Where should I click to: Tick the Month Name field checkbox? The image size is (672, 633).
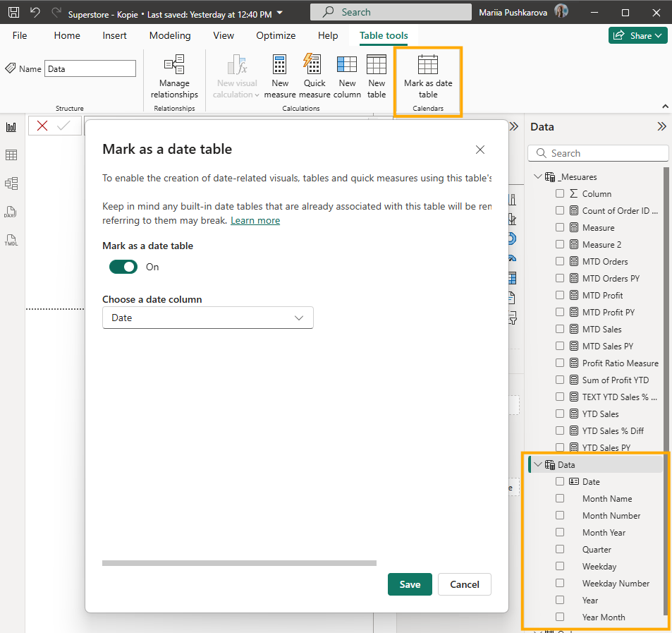(x=560, y=499)
